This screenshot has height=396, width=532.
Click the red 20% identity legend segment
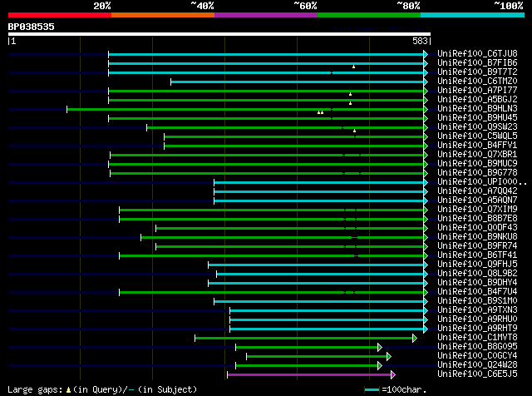[60, 15]
